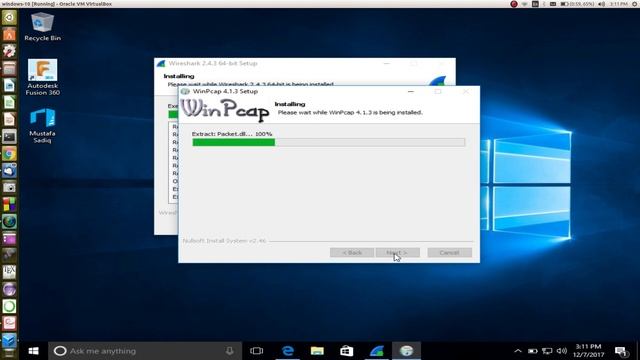Open the Windows Start menu

pyautogui.click(x=33, y=351)
